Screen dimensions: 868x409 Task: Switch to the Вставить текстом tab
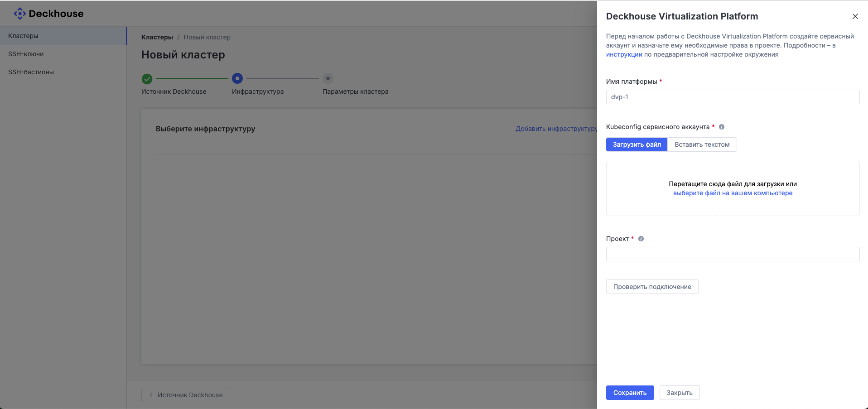[702, 144]
